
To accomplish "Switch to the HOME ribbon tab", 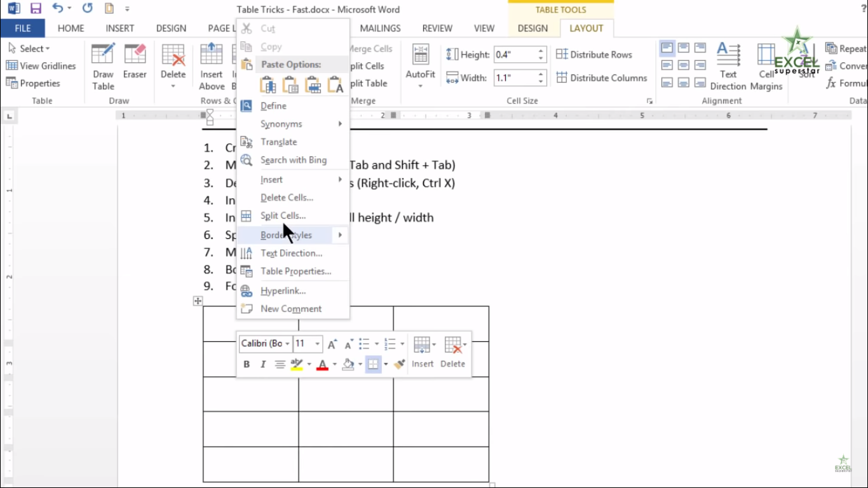I will 71,28.
